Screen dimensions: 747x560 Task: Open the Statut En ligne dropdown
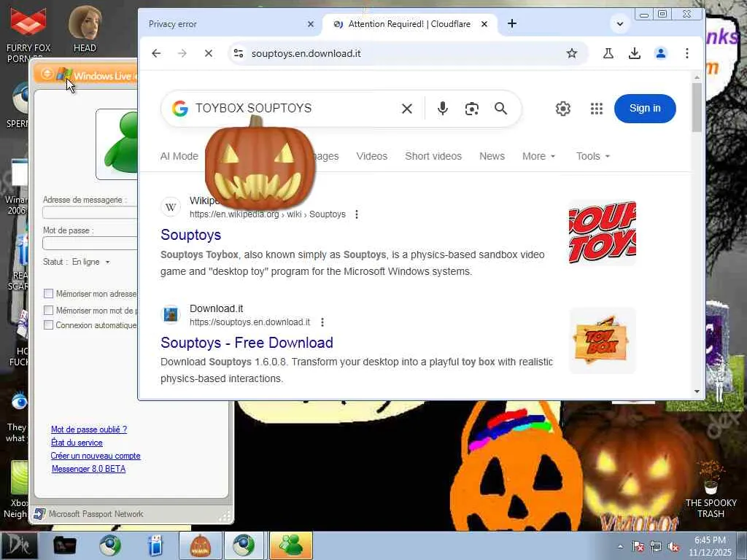pos(91,262)
